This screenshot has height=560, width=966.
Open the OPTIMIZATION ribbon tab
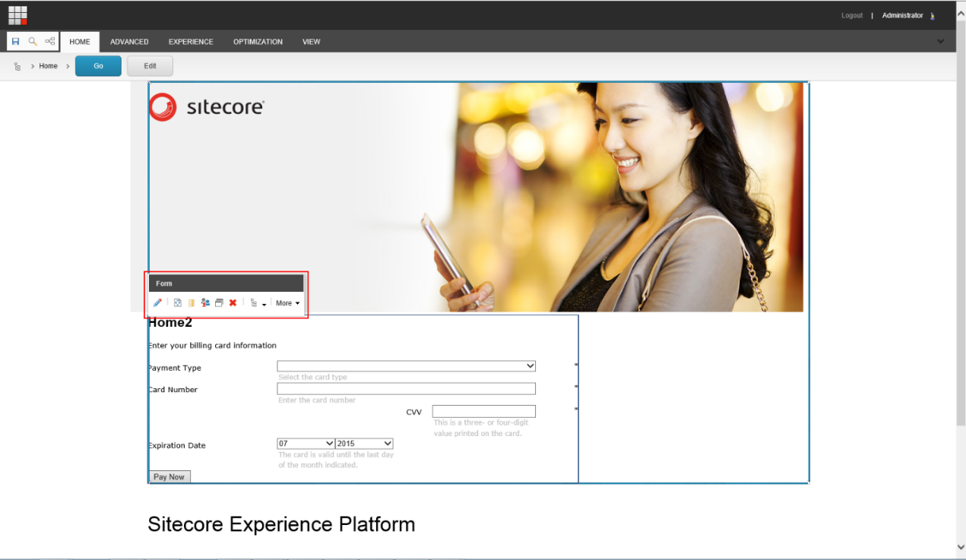pos(258,42)
